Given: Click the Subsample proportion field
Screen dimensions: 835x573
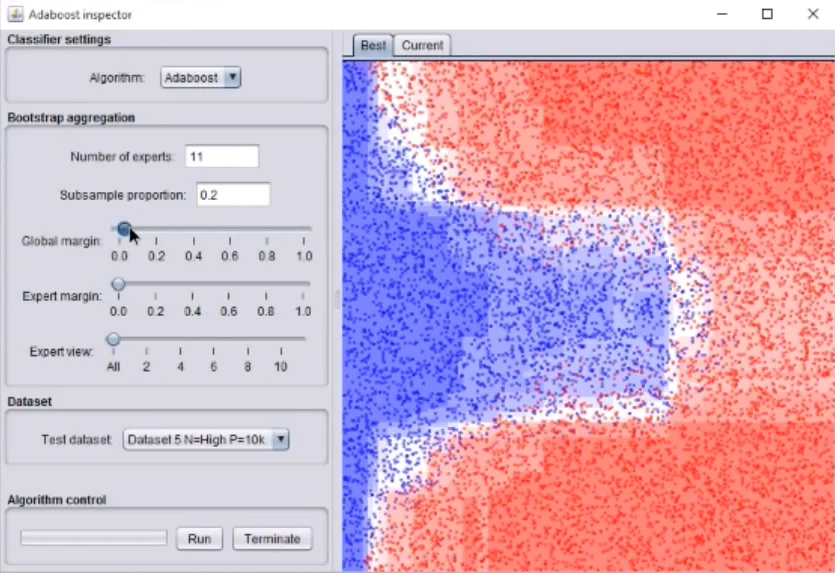Looking at the screenshot, I should pos(233,195).
